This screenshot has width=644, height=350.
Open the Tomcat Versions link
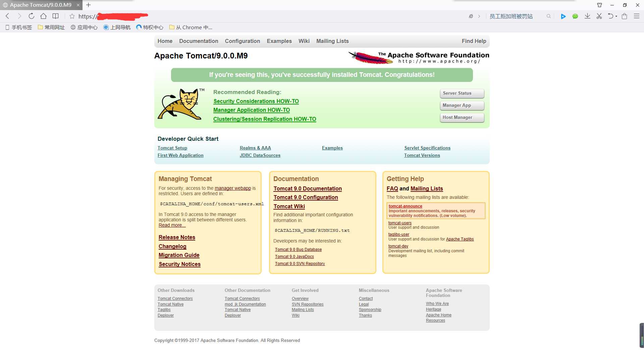coord(422,155)
